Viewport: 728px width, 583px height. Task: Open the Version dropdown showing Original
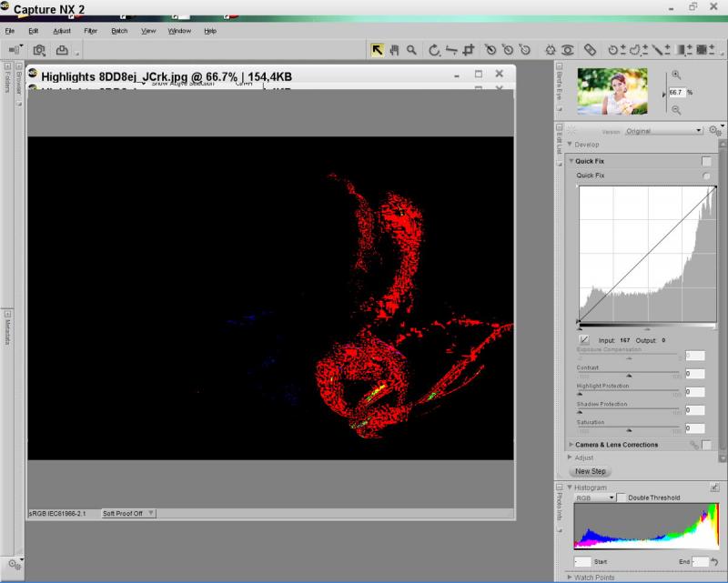[x=663, y=131]
